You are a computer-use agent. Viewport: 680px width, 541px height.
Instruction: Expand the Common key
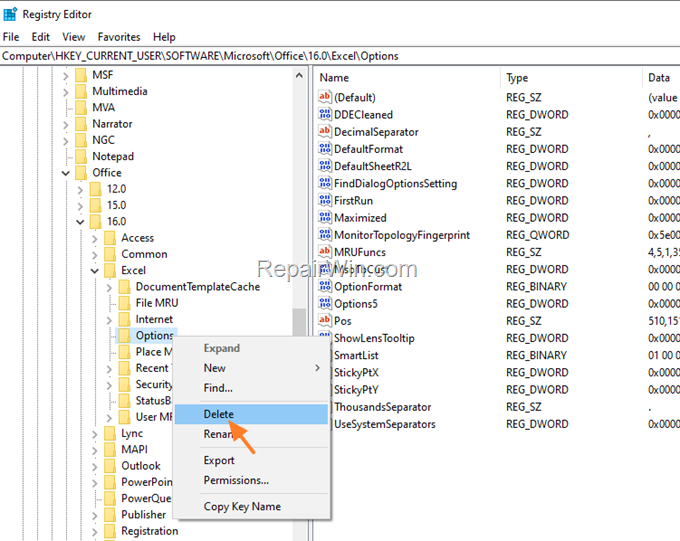[x=95, y=254]
